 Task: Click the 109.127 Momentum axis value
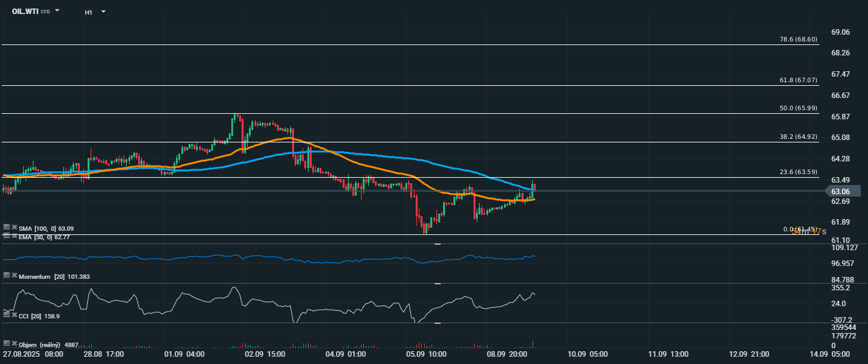pyautogui.click(x=844, y=248)
